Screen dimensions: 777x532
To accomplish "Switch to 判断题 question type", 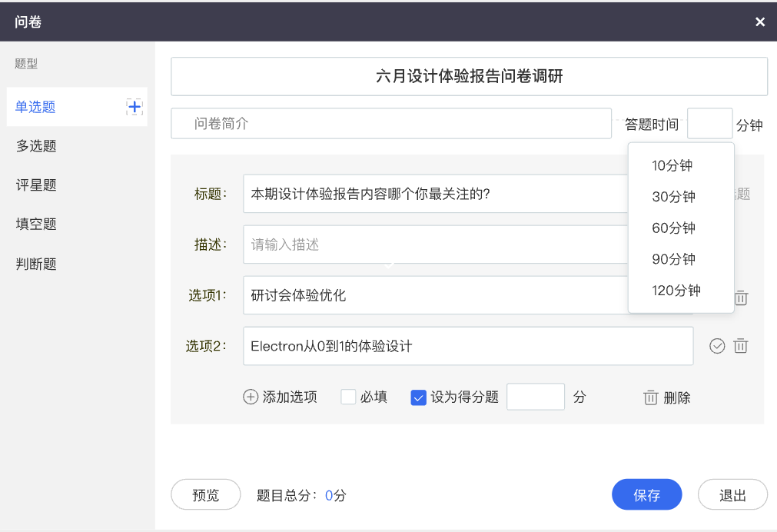I will point(37,264).
